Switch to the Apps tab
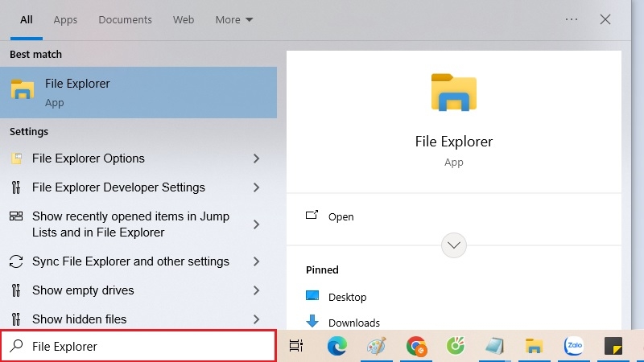 (65, 19)
